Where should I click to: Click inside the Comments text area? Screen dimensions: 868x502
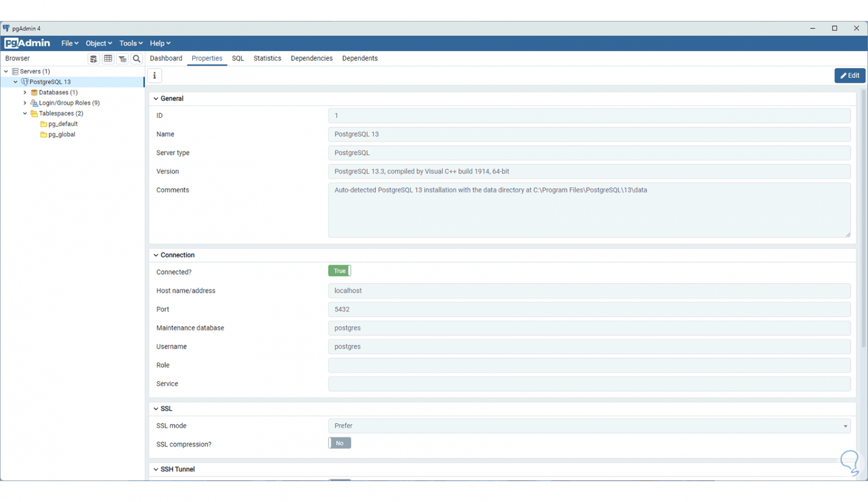tap(589, 210)
